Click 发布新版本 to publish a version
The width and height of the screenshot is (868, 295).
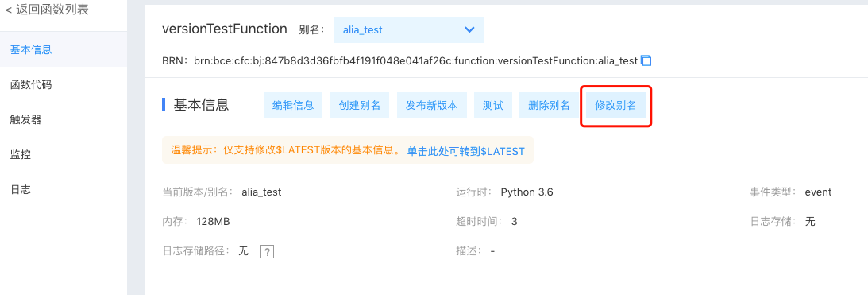coord(432,105)
